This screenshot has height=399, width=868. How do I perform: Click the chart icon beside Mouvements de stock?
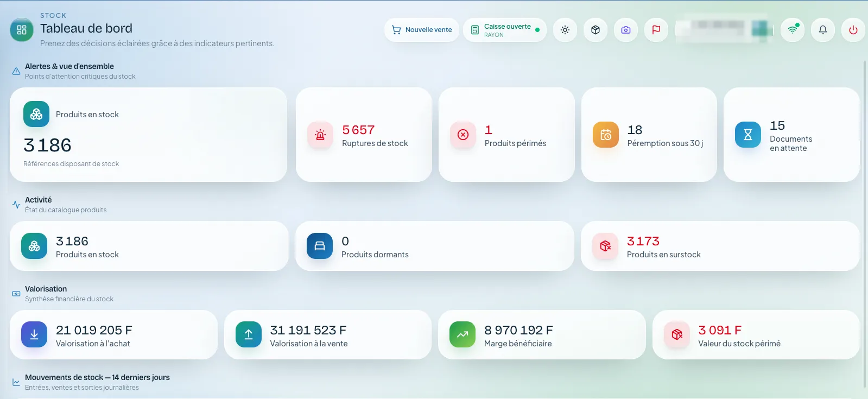tap(16, 382)
